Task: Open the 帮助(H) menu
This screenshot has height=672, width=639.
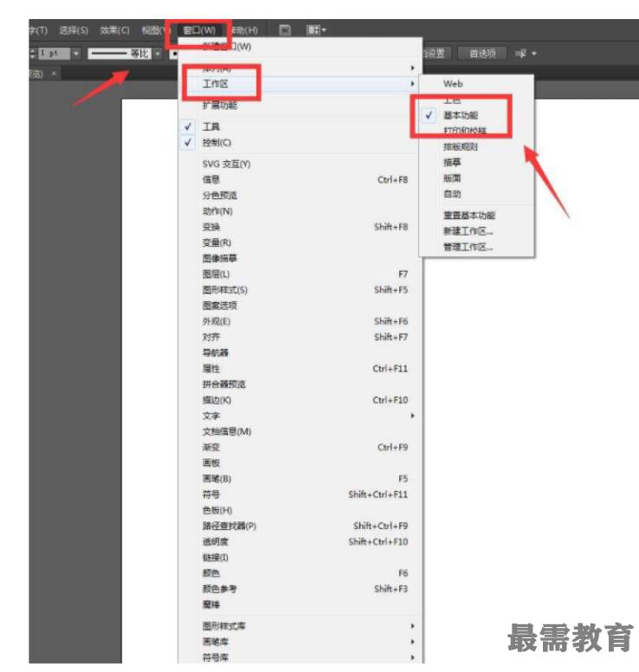Action: coord(245,30)
